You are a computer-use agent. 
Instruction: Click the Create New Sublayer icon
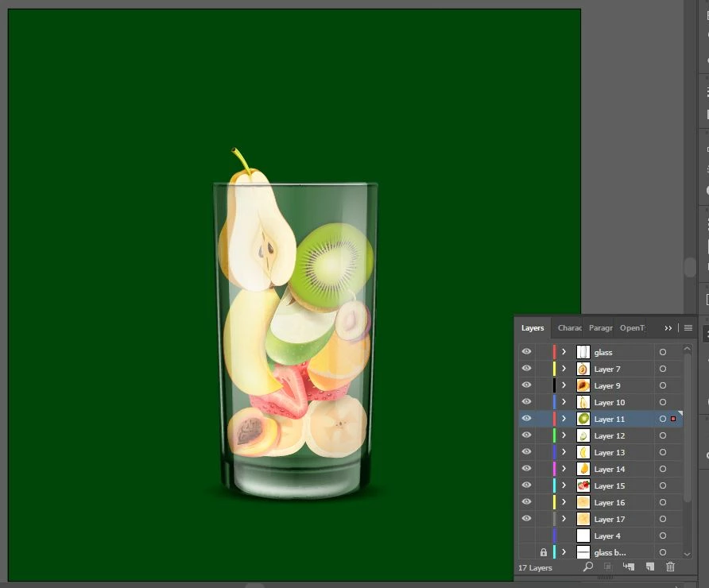(629, 567)
